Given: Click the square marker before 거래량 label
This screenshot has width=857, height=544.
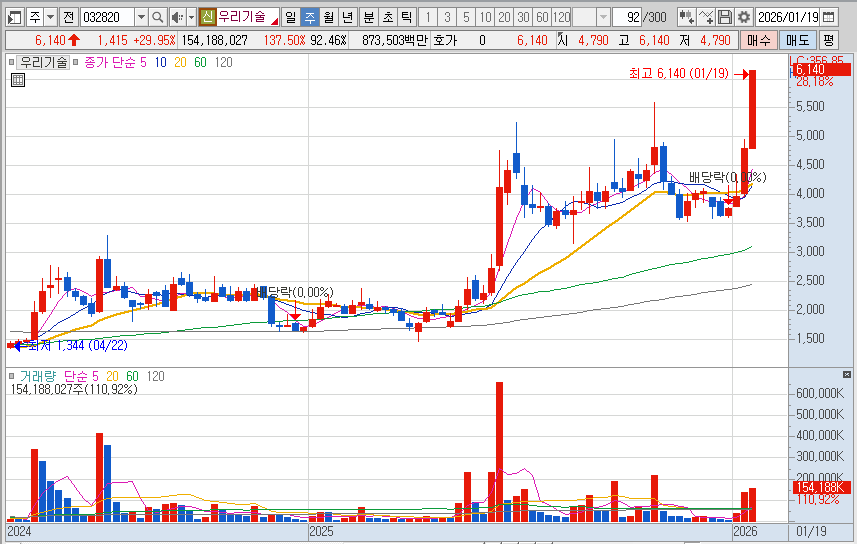Looking at the screenshot, I should 11,376.
